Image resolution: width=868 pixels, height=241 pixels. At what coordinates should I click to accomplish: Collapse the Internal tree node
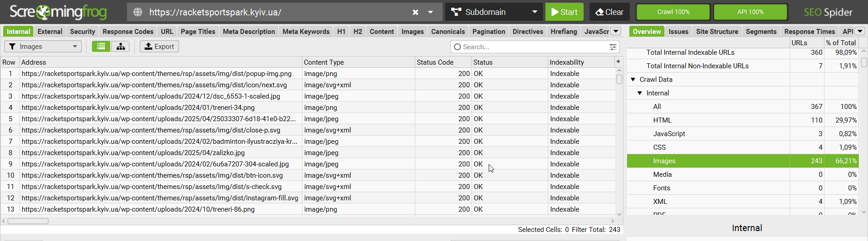[640, 93]
